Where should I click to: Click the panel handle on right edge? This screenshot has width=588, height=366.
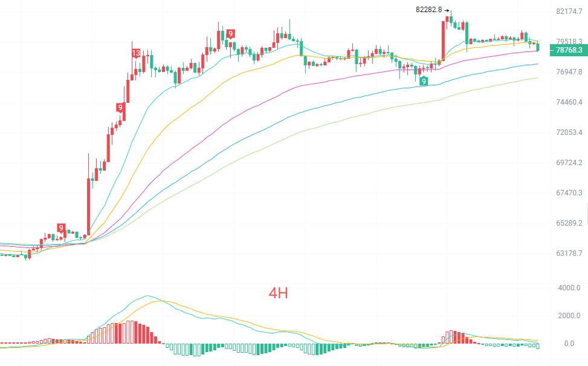(587, 213)
